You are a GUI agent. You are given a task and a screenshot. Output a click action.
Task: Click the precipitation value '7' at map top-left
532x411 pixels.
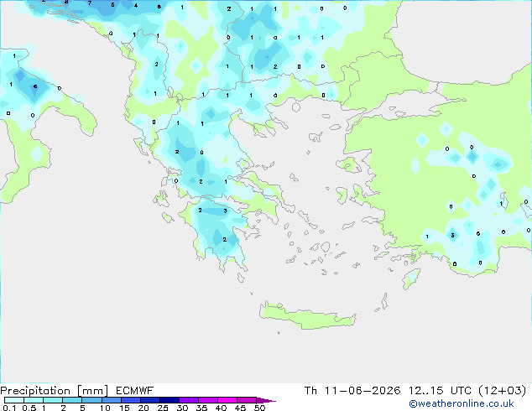point(90,3)
